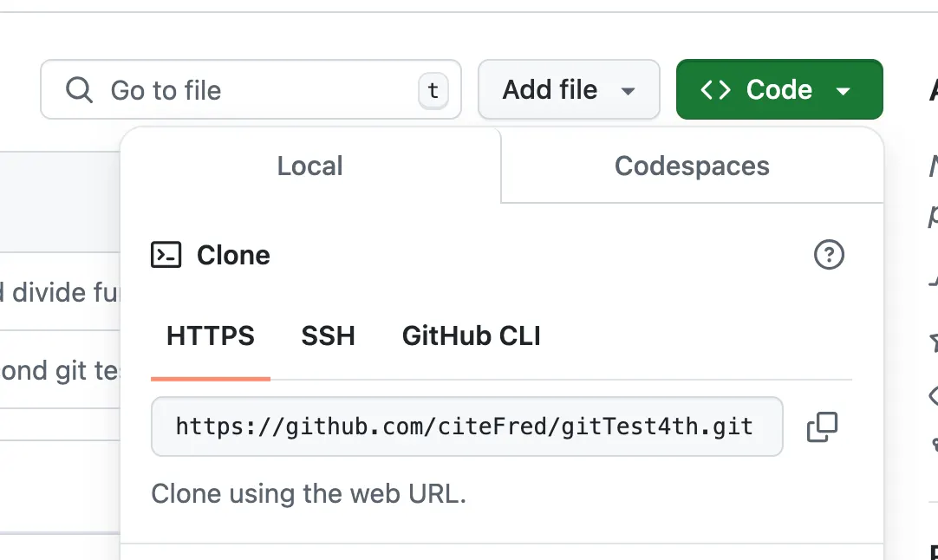Image resolution: width=938 pixels, height=560 pixels.
Task: Collapse the Code dropdown using its caret
Action: click(843, 91)
